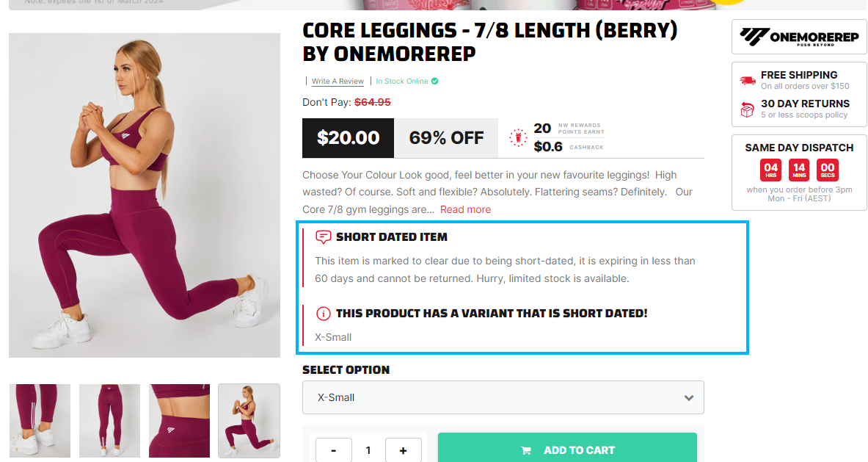Image resolution: width=868 pixels, height=462 pixels.
Task: Open the X-Small size option dropdown
Action: [x=503, y=397]
